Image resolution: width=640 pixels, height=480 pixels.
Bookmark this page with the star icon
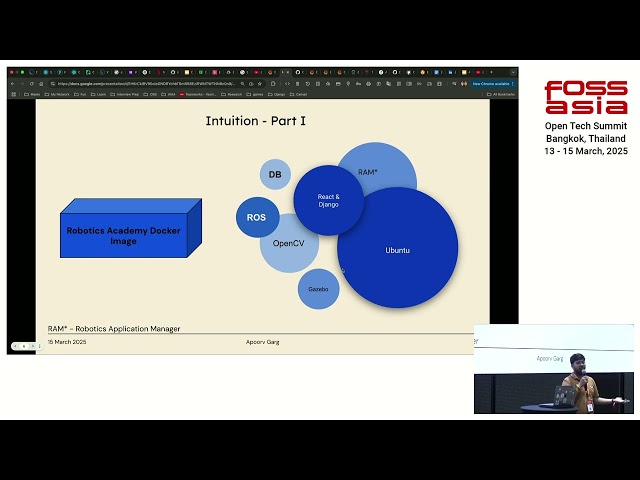point(260,84)
